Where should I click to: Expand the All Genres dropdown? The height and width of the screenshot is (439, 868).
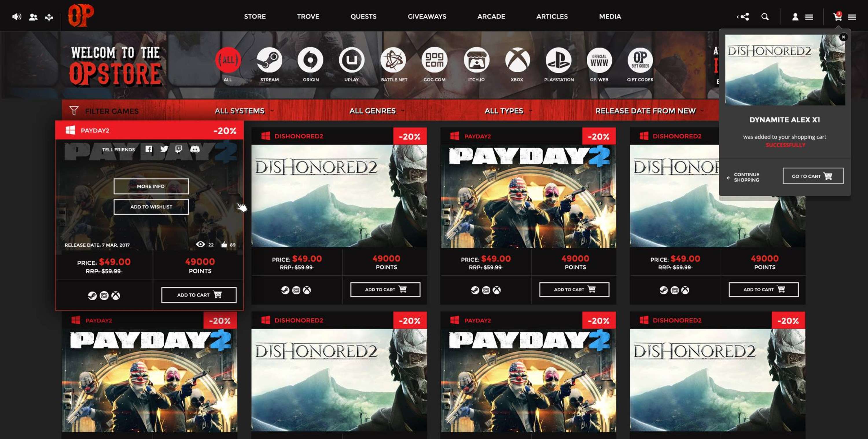pyautogui.click(x=377, y=111)
